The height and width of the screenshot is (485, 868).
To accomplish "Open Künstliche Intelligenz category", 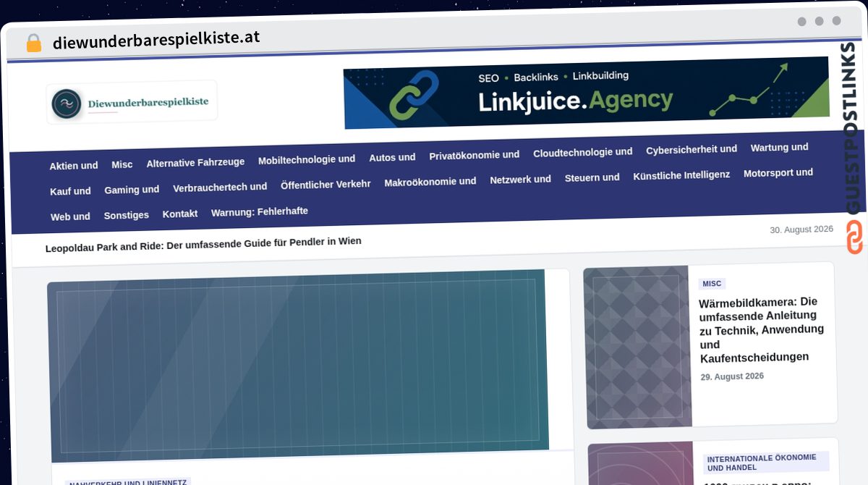I will point(681,175).
